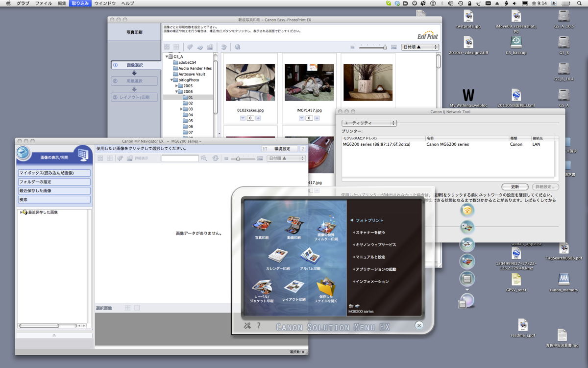Click MP Navigator view/use monitor icon
Viewport: 588px width, 368px height.
pos(82,155)
